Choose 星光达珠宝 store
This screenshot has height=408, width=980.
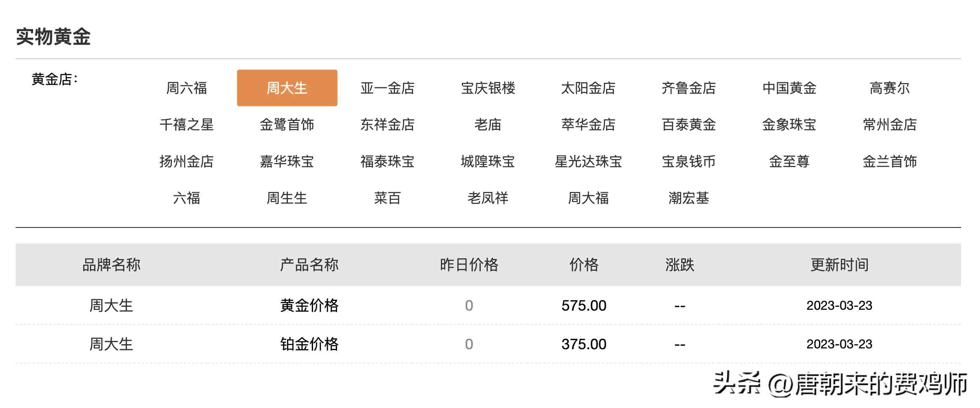coord(588,162)
